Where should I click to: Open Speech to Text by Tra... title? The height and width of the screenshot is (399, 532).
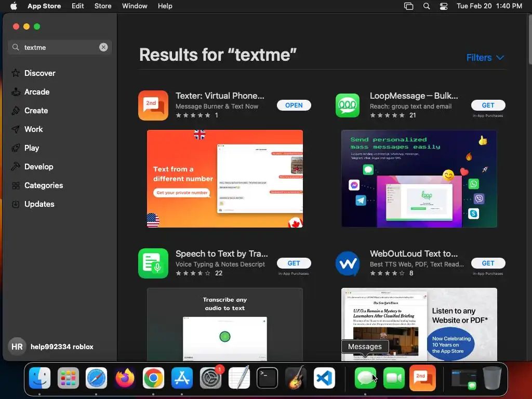point(221,254)
